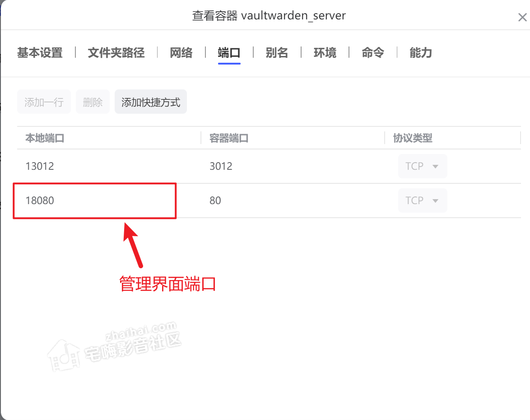Open the 别名 tab

point(277,53)
